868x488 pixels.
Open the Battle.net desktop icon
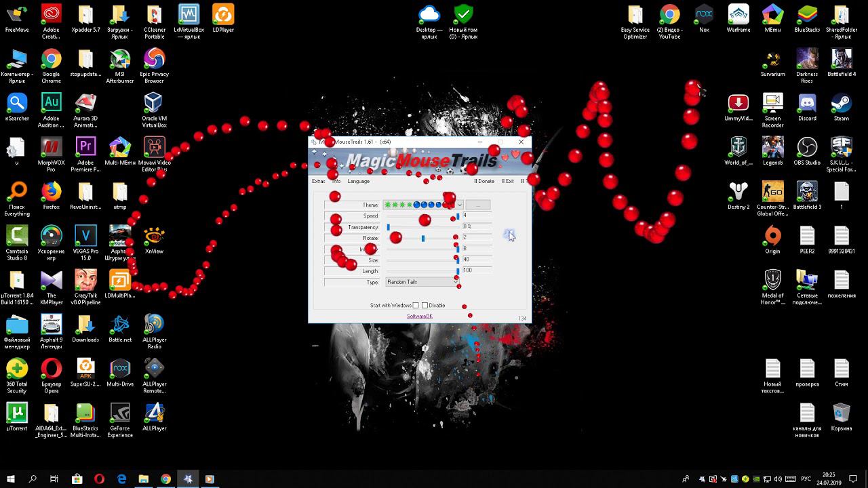point(120,329)
